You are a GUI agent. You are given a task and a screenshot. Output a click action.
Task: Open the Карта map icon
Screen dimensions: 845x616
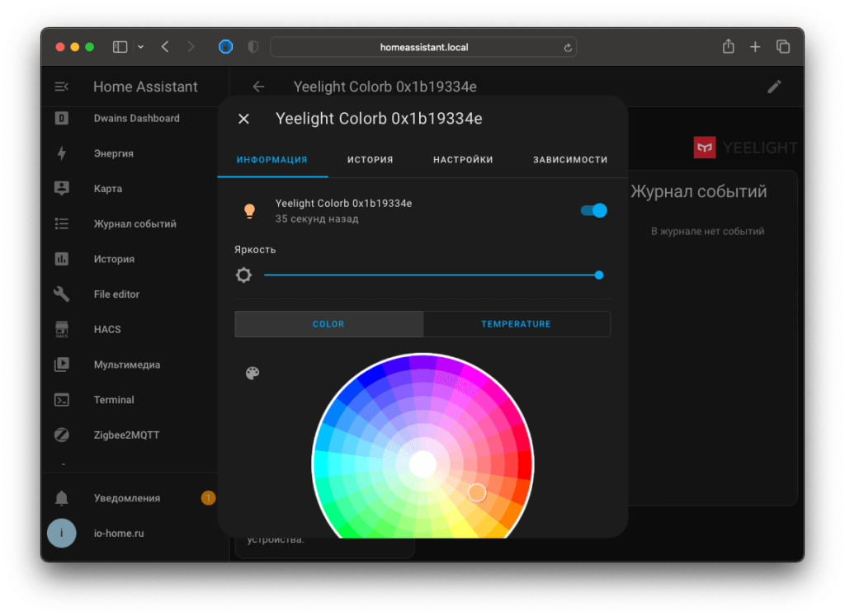click(61, 189)
